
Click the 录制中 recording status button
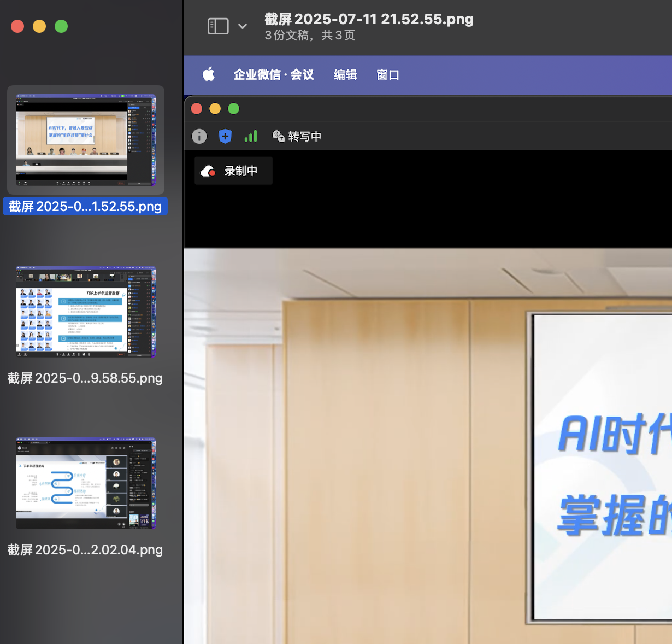(x=233, y=171)
